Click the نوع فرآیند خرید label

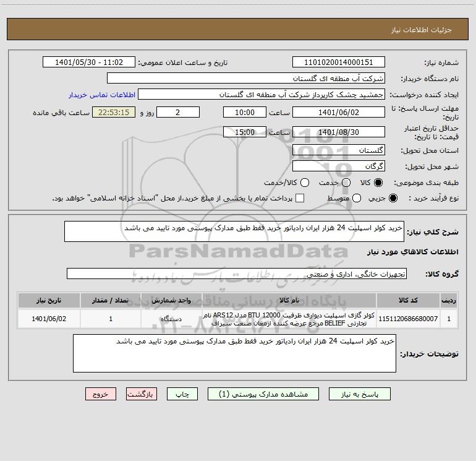click(x=433, y=198)
